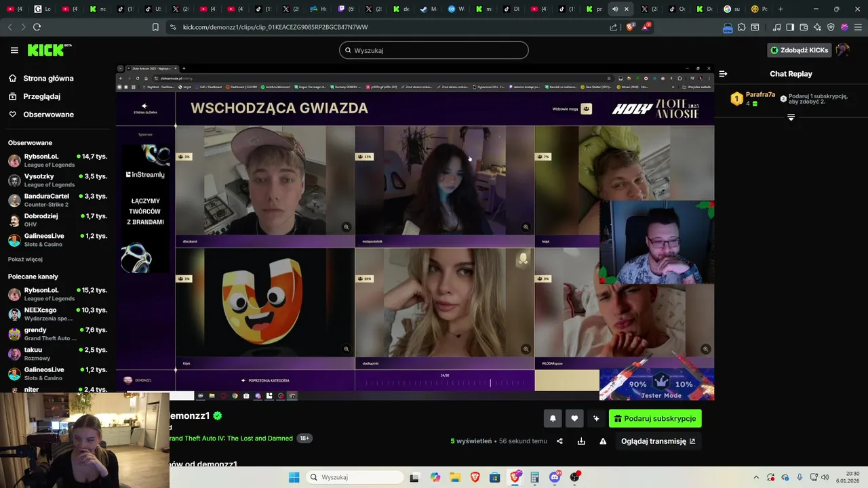The width and height of the screenshot is (868, 488).
Task: Switch to the first YouTube tab
Action: coord(14,9)
